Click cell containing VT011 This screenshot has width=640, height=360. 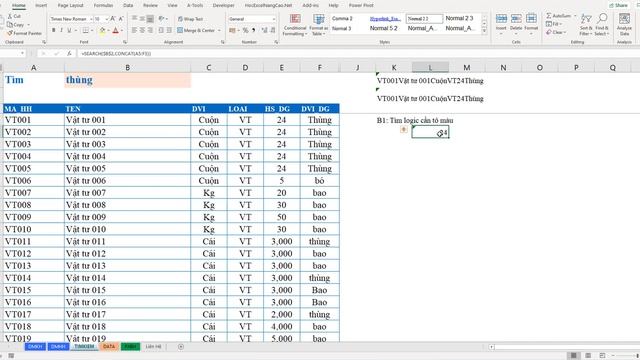34,242
